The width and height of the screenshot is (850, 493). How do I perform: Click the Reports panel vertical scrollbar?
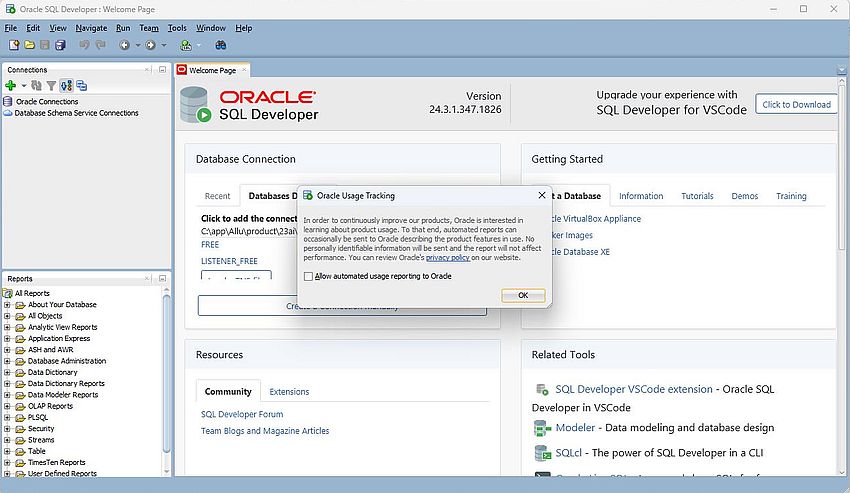(168, 380)
